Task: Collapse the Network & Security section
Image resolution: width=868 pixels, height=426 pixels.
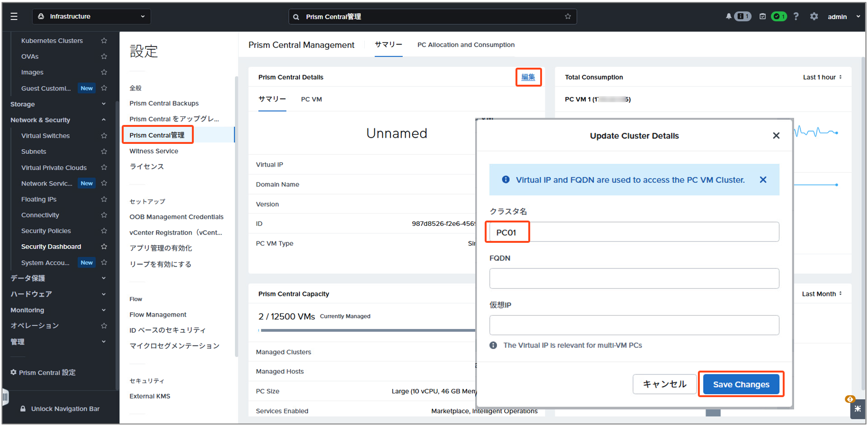Action: point(103,120)
